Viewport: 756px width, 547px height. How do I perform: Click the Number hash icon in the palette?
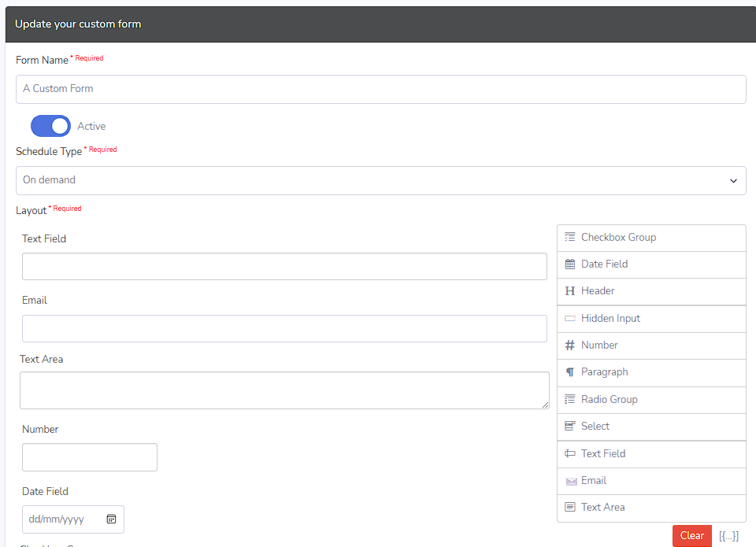[570, 346]
